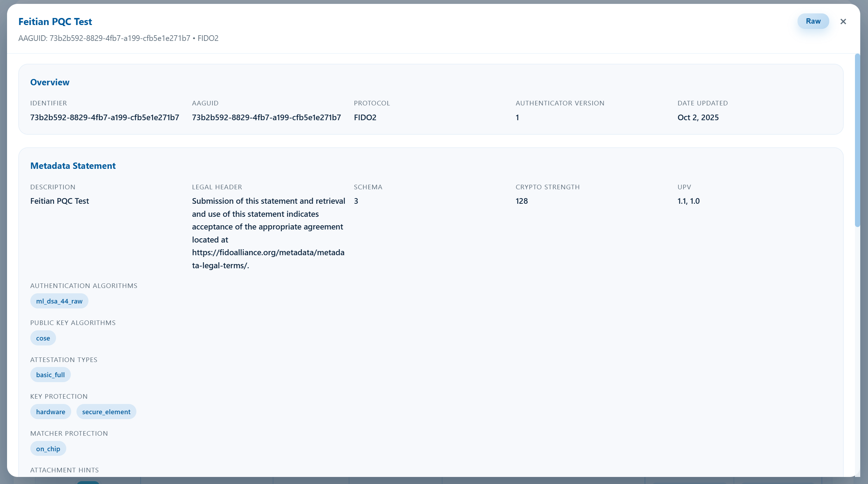Screen dimensions: 868x484
Task: Click the Crypto Strength value 128
Action: tap(522, 201)
